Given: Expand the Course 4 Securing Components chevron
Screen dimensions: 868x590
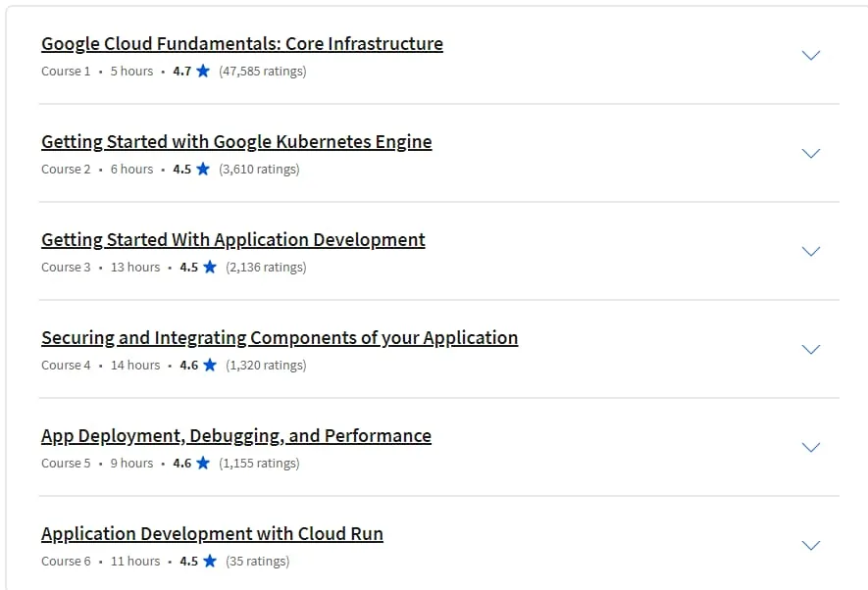Looking at the screenshot, I should point(811,349).
